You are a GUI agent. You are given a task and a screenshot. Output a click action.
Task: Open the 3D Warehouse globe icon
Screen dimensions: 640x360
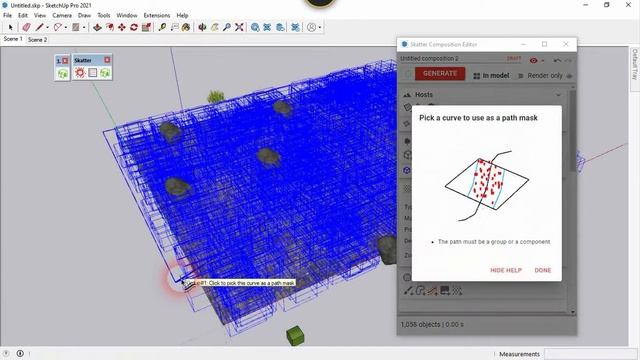pos(255,27)
